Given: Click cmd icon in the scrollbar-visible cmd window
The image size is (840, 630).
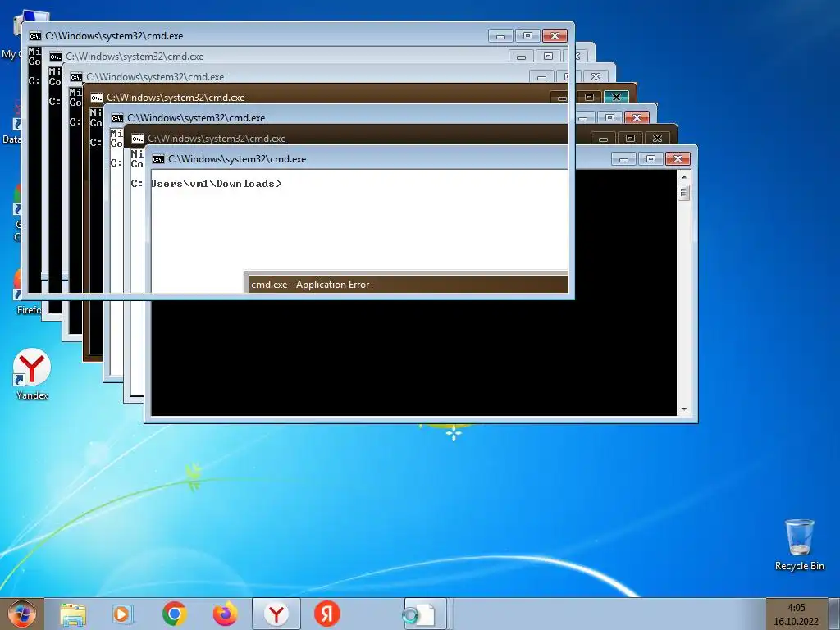Looking at the screenshot, I should click(x=158, y=159).
